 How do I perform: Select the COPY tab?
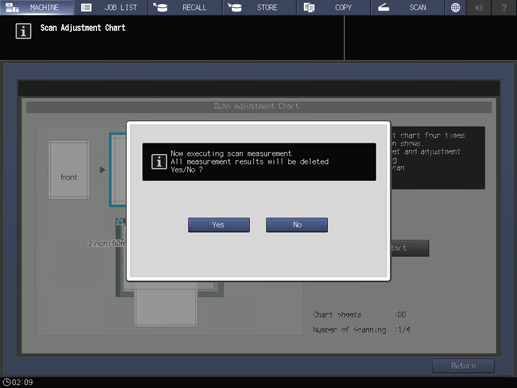click(x=334, y=7)
